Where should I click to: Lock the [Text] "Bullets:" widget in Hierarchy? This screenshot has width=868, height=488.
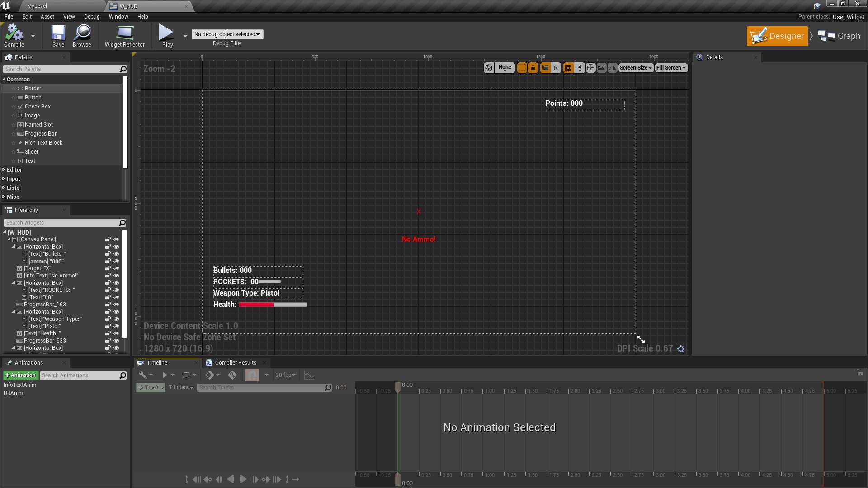point(108,253)
